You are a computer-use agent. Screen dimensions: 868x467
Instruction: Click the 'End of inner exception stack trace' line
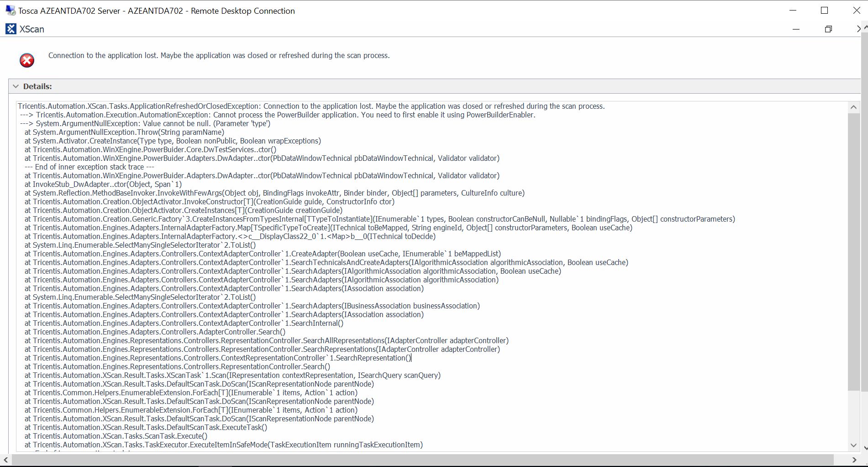point(89,167)
